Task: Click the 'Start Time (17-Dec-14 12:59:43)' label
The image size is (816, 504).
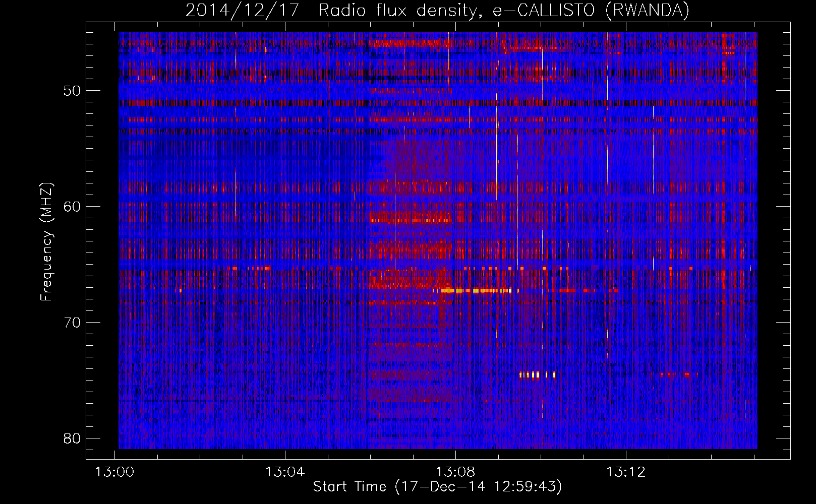Action: click(437, 487)
